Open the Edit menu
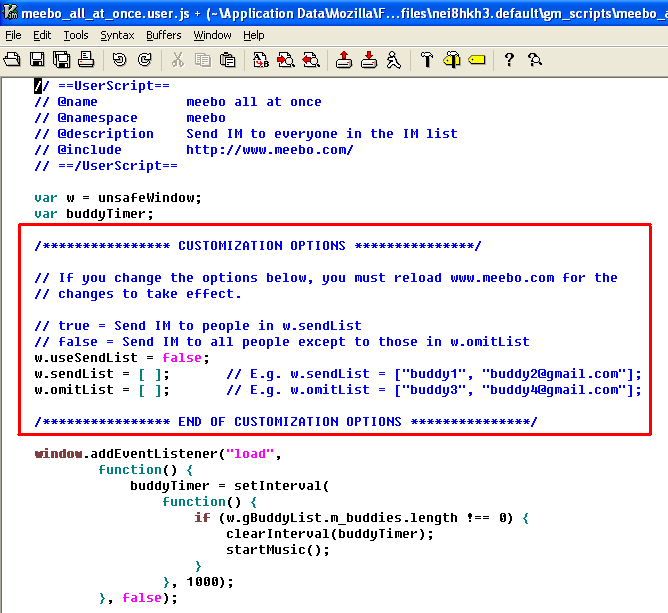This screenshot has height=613, width=668. click(x=42, y=35)
